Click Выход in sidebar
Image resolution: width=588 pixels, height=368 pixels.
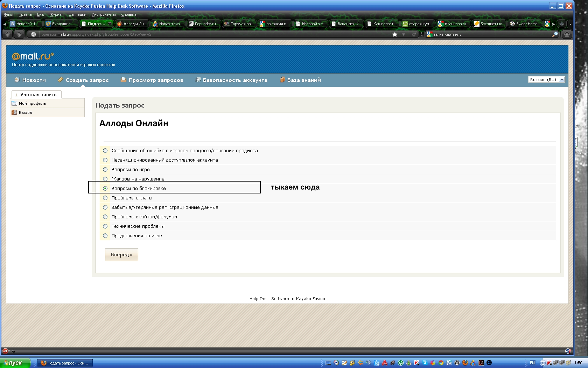pos(48,113)
